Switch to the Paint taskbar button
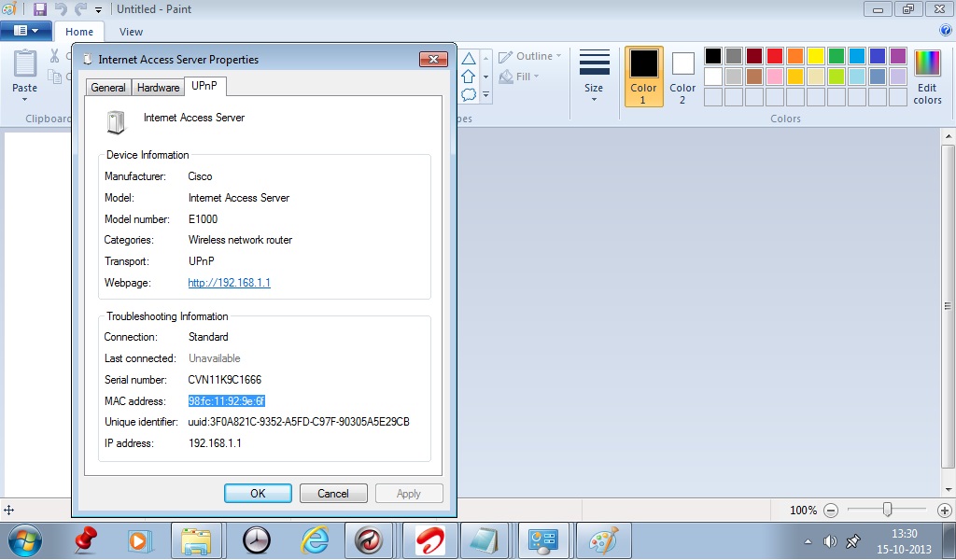 click(x=603, y=540)
